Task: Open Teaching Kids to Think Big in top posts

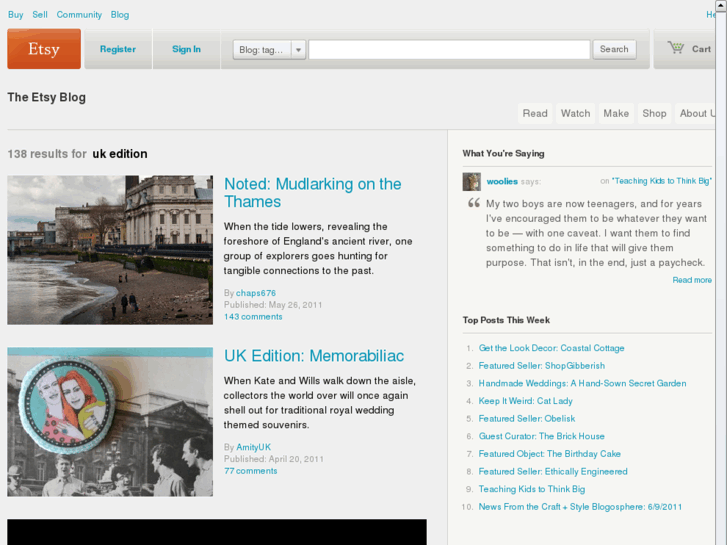Action: pyautogui.click(x=532, y=489)
